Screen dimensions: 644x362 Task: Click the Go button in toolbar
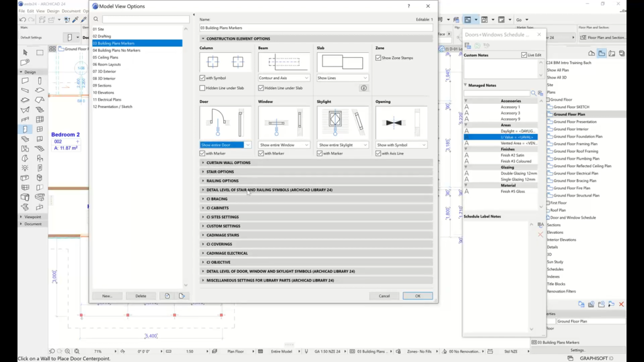point(522,19)
